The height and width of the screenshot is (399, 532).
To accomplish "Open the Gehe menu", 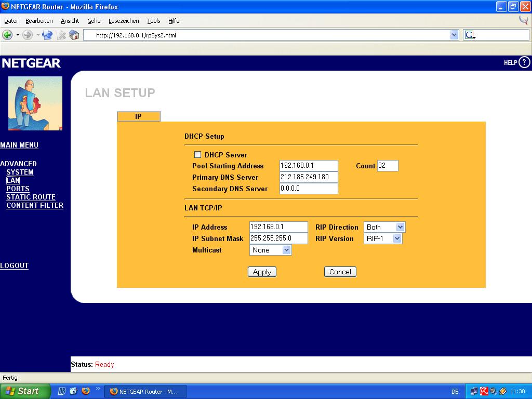I will 94,21.
